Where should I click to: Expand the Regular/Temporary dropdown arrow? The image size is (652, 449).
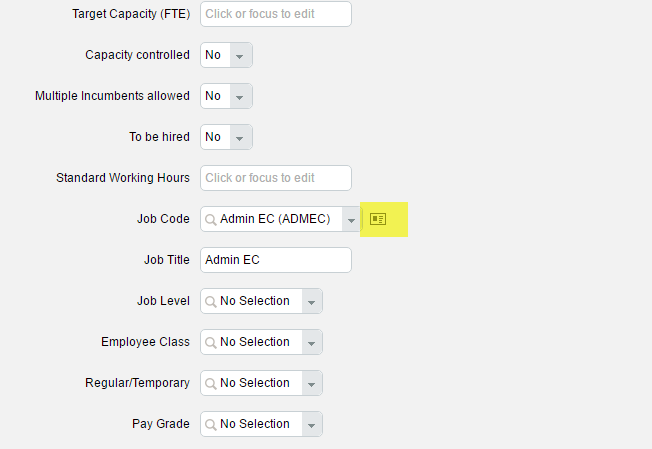point(312,383)
